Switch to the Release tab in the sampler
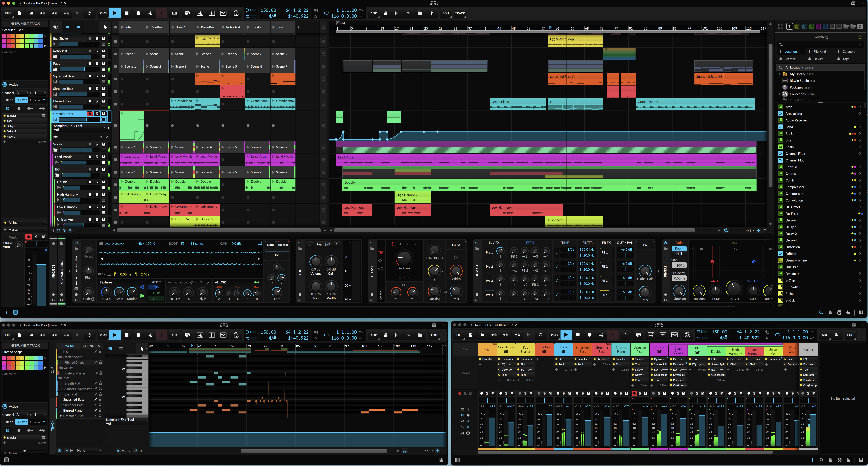Image resolution: width=868 pixels, height=466 pixels. pyautogui.click(x=283, y=245)
